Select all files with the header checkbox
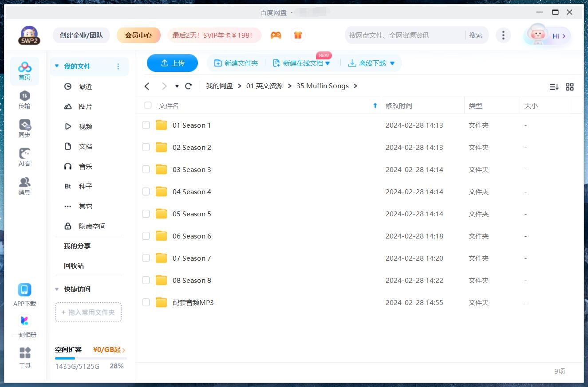This screenshot has width=588, height=387. coord(147,106)
